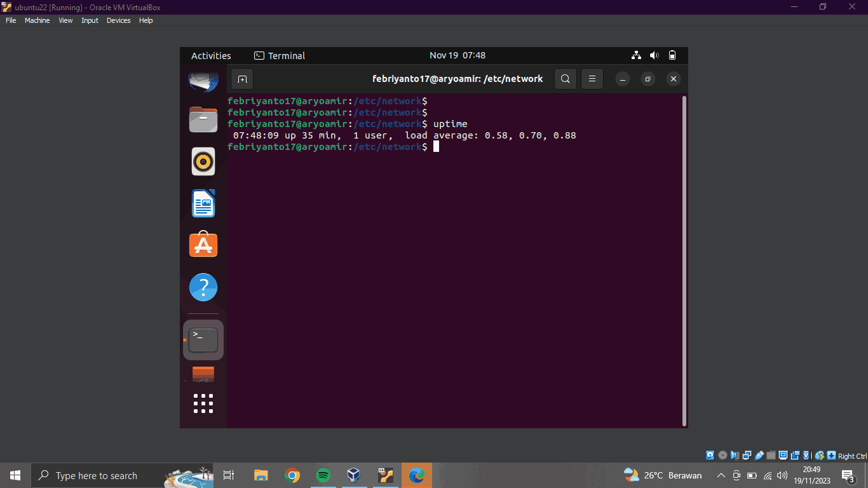Open File Explorer from the Windows taskbar
868x488 pixels.
pos(261,475)
